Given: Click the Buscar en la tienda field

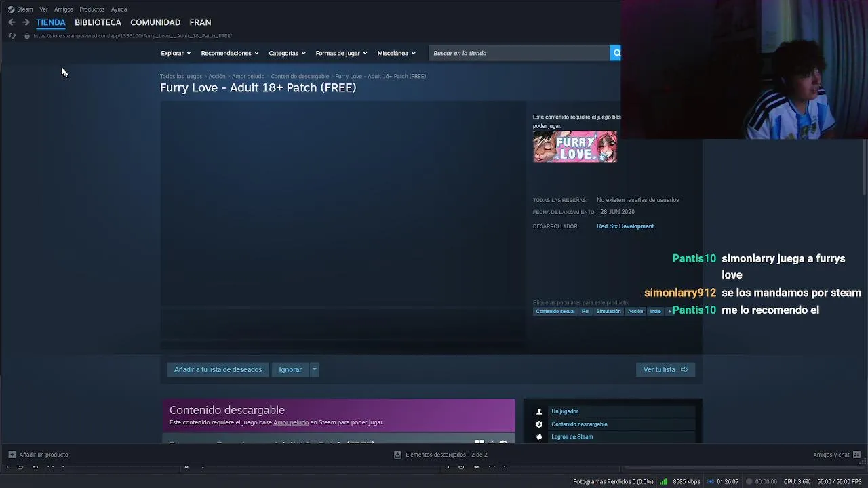Looking at the screenshot, I should [x=519, y=53].
